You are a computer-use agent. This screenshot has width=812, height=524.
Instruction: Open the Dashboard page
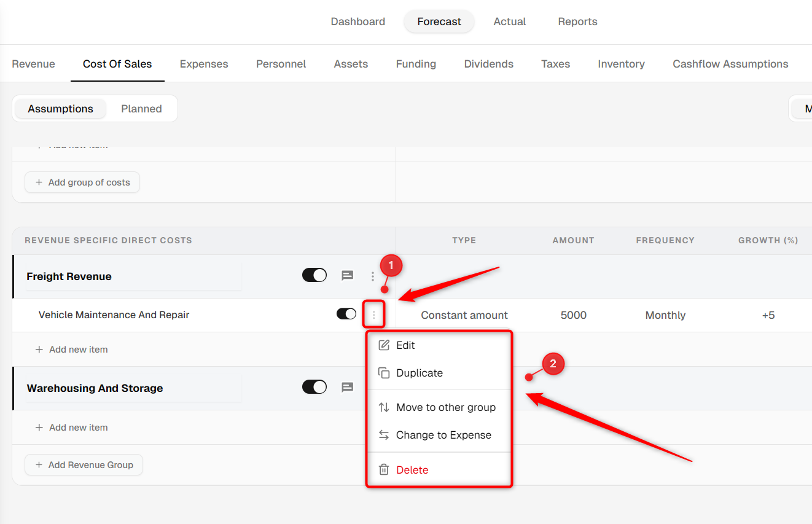point(358,22)
